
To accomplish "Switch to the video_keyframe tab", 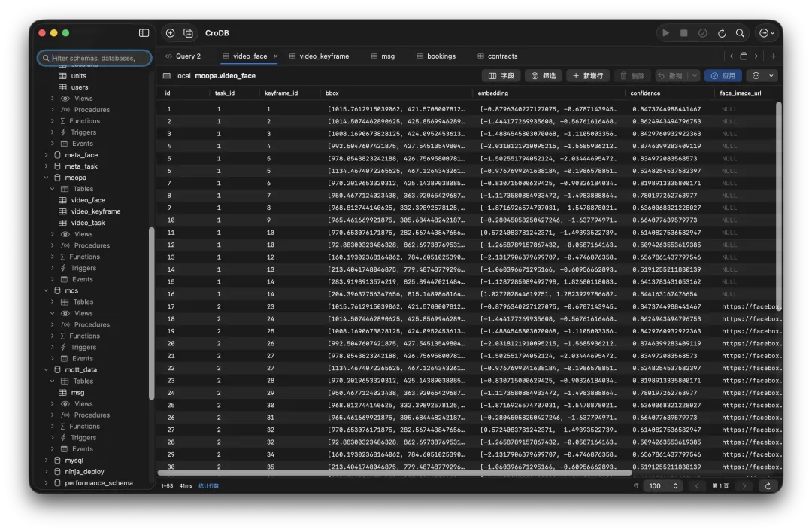I will coord(319,56).
